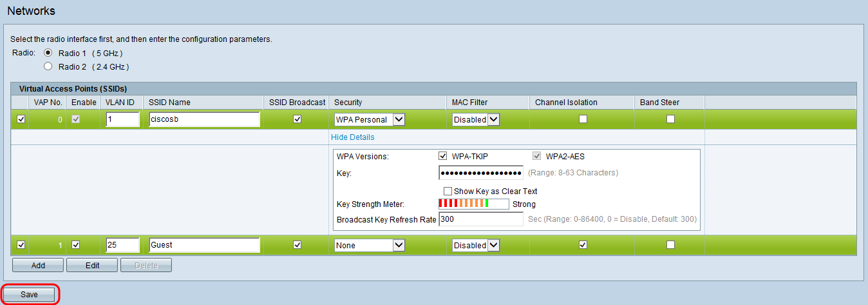
Task: Click the Add button
Action: click(38, 265)
